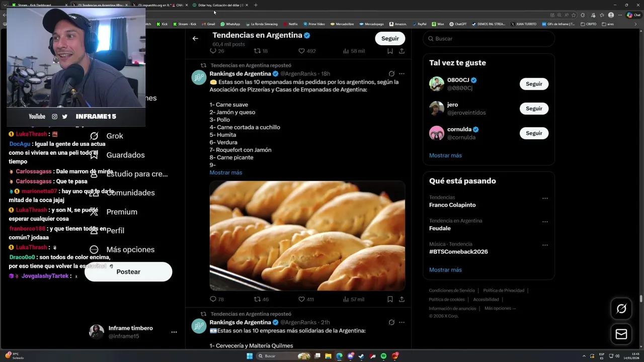The height and width of the screenshot is (362, 644).
Task: Open Grok in the sidebar
Action: tap(106, 136)
